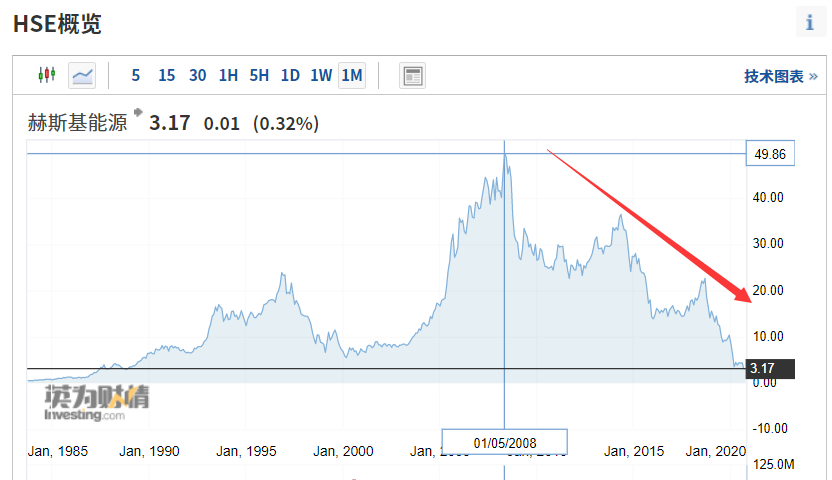The width and height of the screenshot is (832, 480).
Task: Choose the 1H timeframe
Action: 228,75
